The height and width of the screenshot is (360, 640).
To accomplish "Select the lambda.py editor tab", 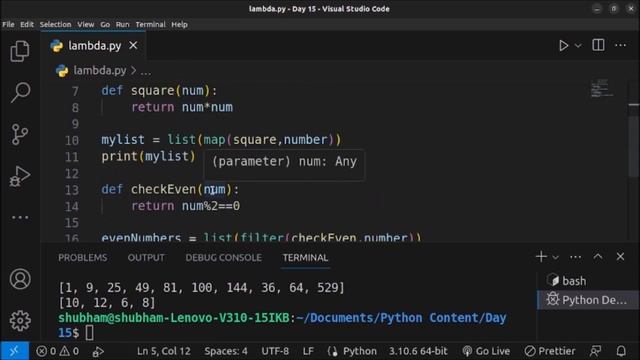I will tap(93, 46).
